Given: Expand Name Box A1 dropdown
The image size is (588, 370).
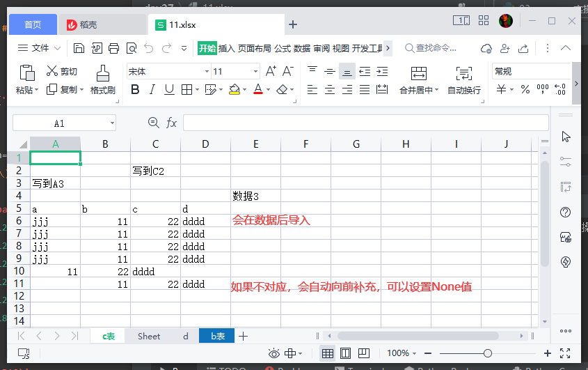Looking at the screenshot, I should coord(112,123).
